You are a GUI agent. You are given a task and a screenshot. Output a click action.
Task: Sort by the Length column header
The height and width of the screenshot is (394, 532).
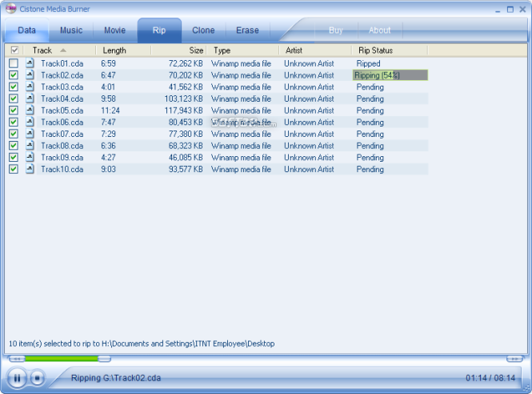(123, 50)
